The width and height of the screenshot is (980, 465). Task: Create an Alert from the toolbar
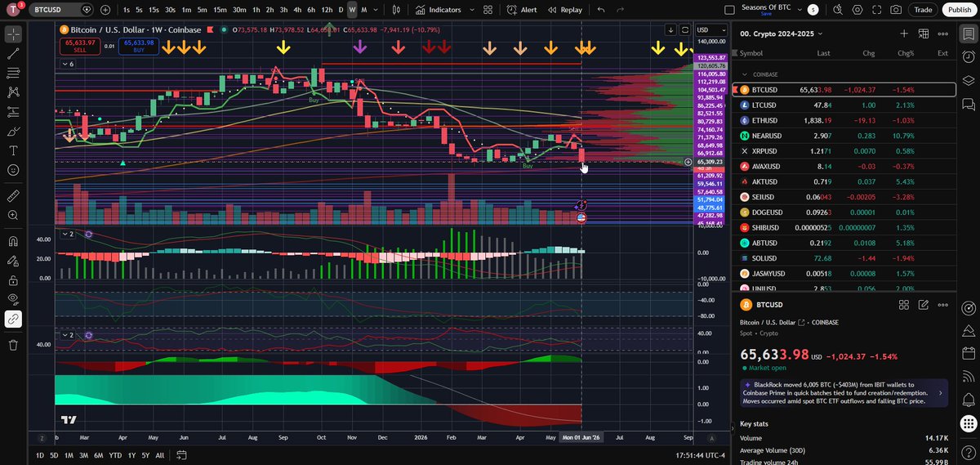coord(521,10)
